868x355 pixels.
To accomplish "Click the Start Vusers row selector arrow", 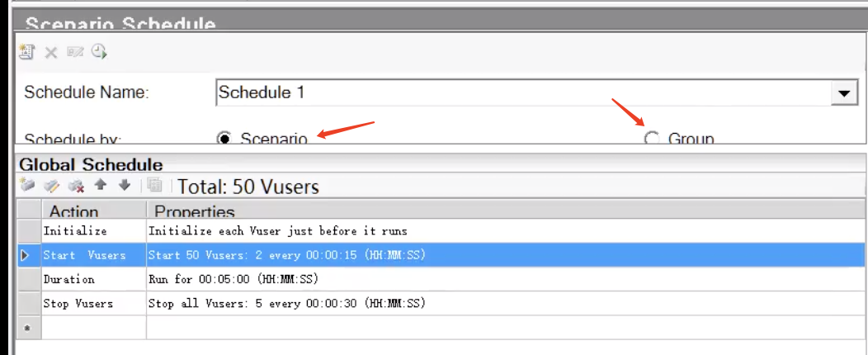I will [25, 255].
